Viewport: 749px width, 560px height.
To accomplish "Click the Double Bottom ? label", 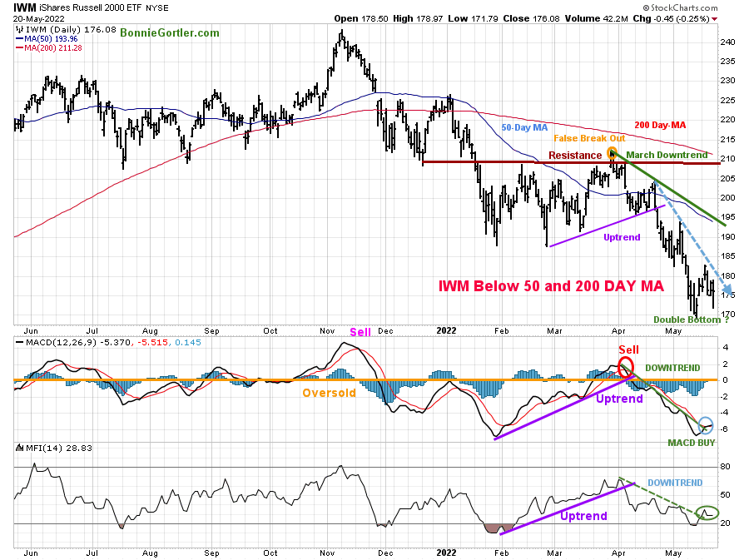I will 692,320.
